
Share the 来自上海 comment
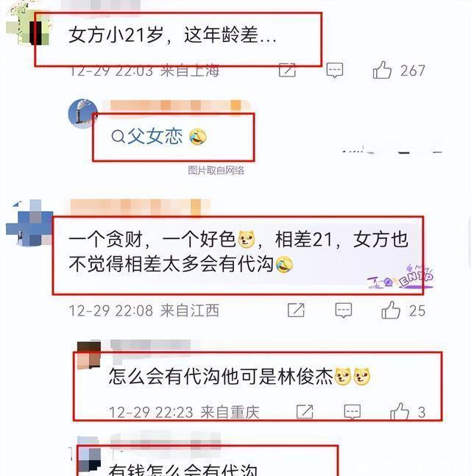coord(287,70)
